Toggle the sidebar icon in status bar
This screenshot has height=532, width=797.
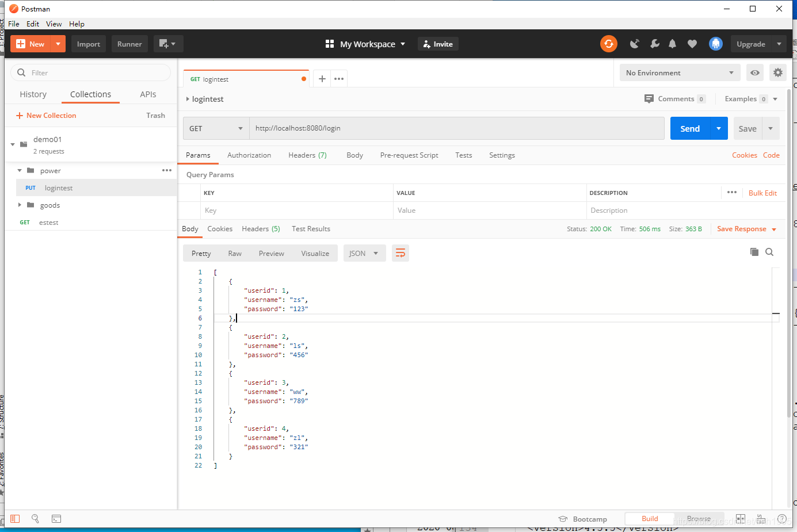[15, 519]
